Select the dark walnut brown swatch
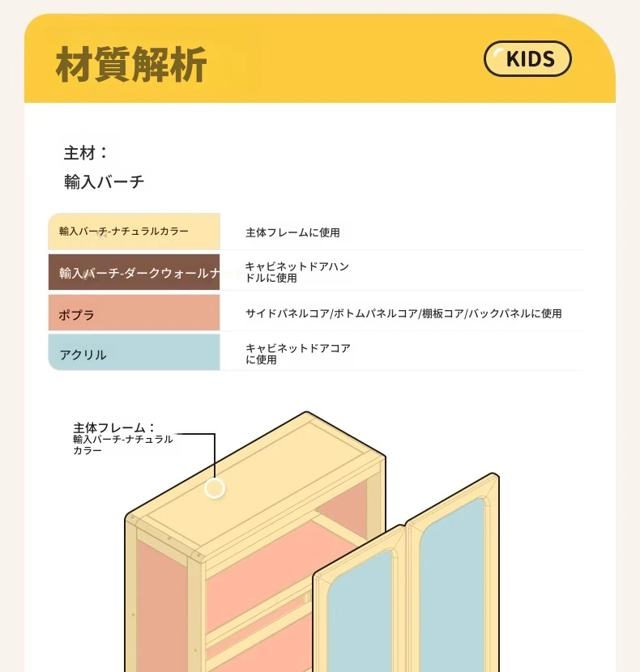Image resolution: width=640 pixels, height=672 pixels. click(x=134, y=272)
